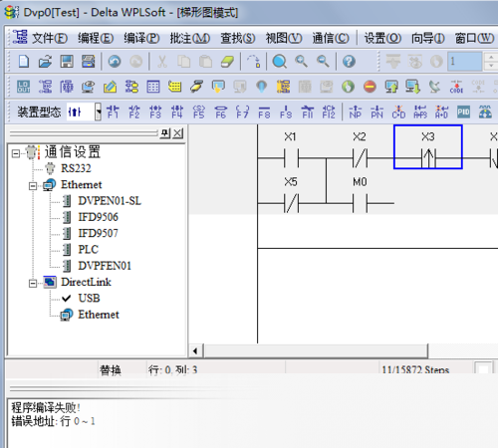Click the NP instruction icon
The image size is (498, 448).
coord(356,112)
